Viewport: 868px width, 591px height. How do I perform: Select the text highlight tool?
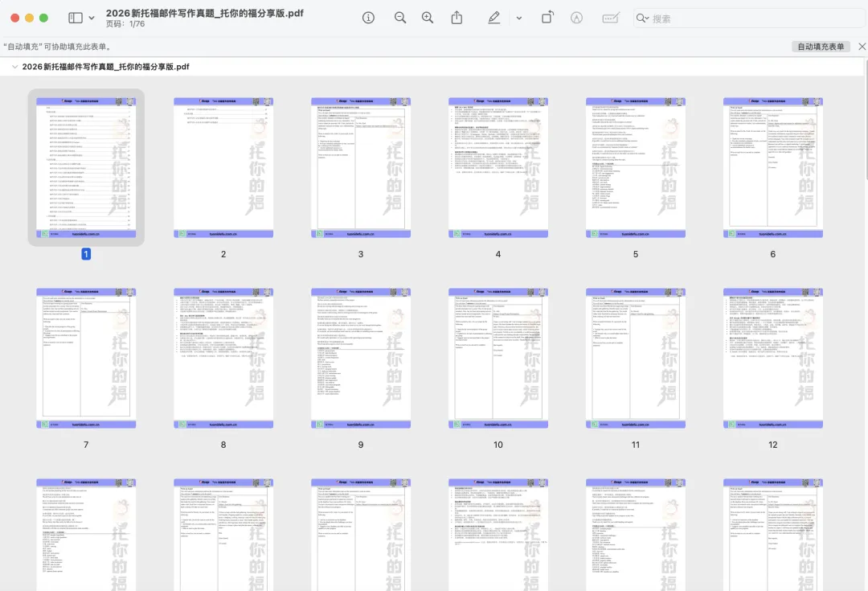click(576, 17)
